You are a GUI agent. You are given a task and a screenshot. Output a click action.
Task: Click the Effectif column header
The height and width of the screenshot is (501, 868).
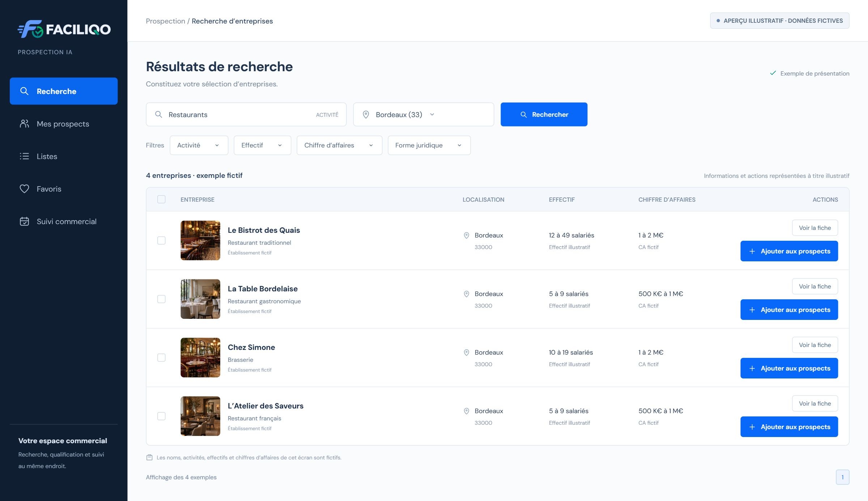562,200
